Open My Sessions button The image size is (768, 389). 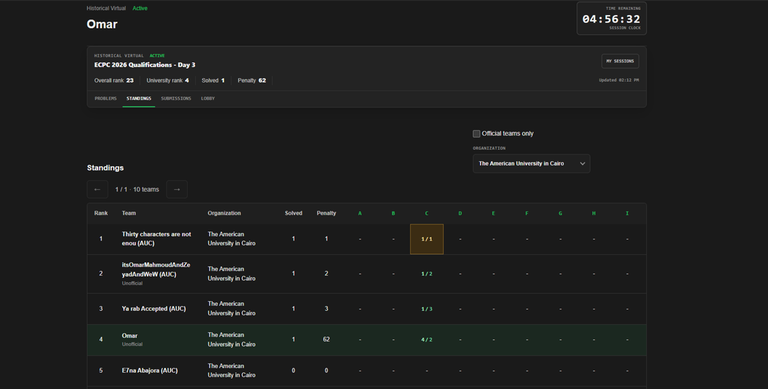pos(620,61)
